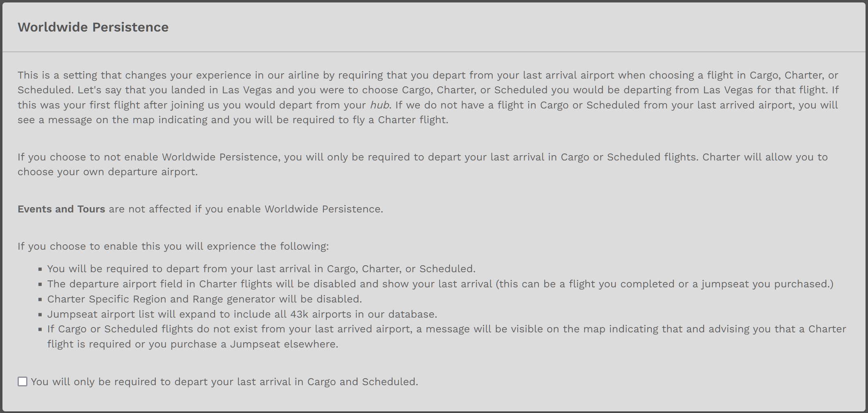Click the square bullet marker before Jumpseat airport list
868x413 pixels.
point(40,315)
